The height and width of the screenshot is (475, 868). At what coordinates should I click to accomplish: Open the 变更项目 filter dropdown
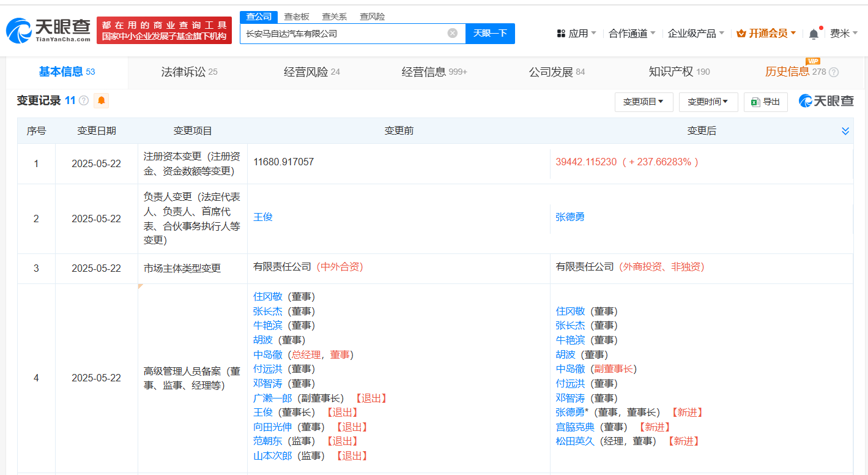pos(644,102)
